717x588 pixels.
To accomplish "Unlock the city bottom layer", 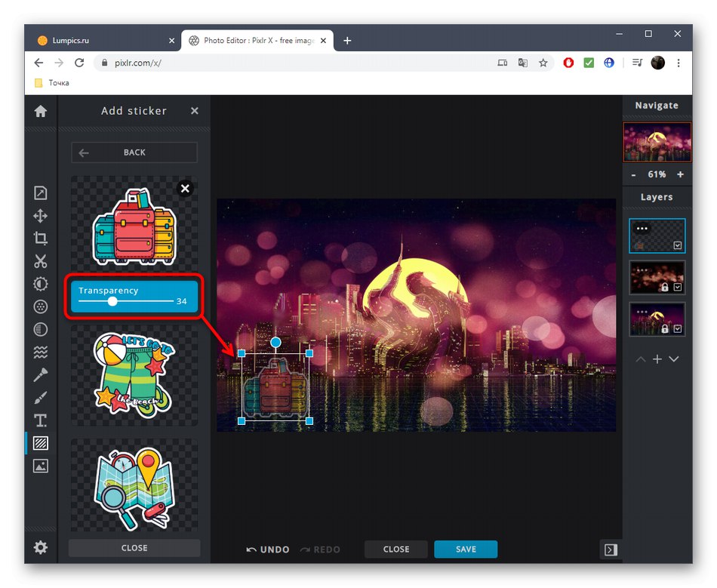I will click(x=665, y=328).
